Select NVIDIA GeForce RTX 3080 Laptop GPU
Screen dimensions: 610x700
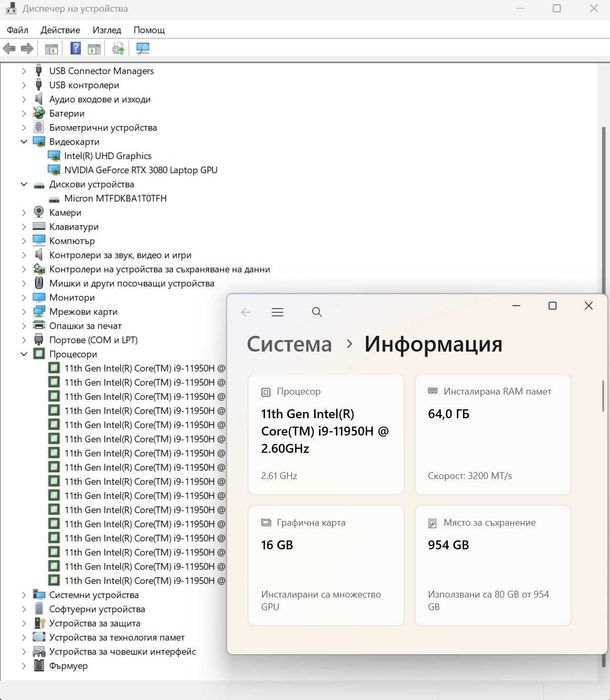click(x=141, y=170)
